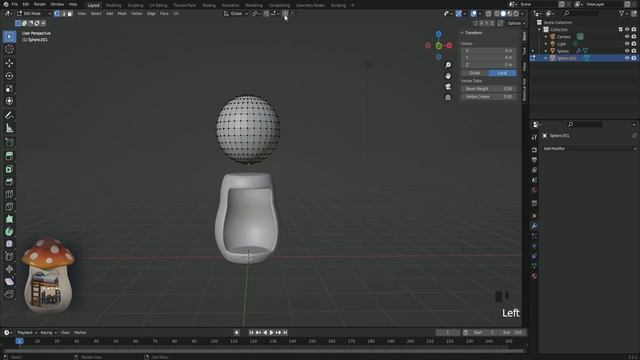The width and height of the screenshot is (640, 360).
Task: Toggle X-ray display in viewport header
Action: point(488,13)
